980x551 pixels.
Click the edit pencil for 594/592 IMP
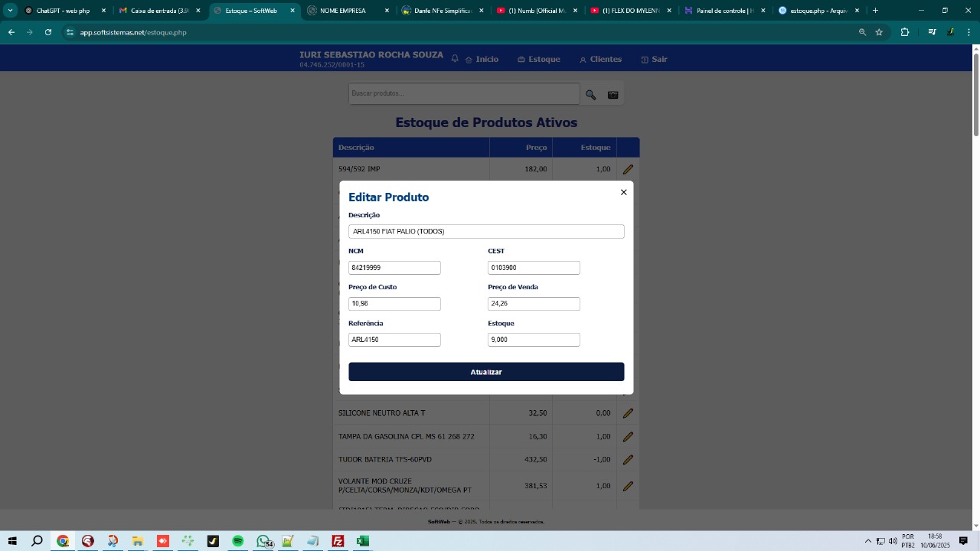click(x=628, y=168)
